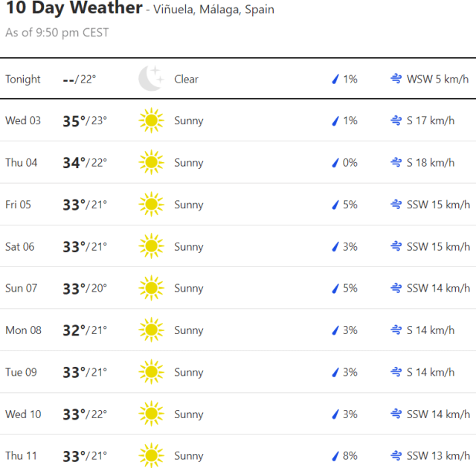Click the sun icon for Thu 04
Viewport: 476px width, 468px height.
pos(151,162)
